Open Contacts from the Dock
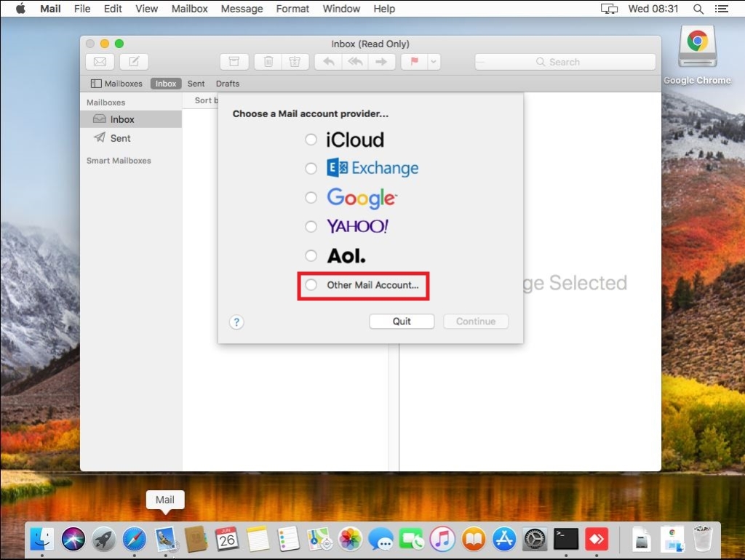The width and height of the screenshot is (745, 560). click(x=196, y=539)
